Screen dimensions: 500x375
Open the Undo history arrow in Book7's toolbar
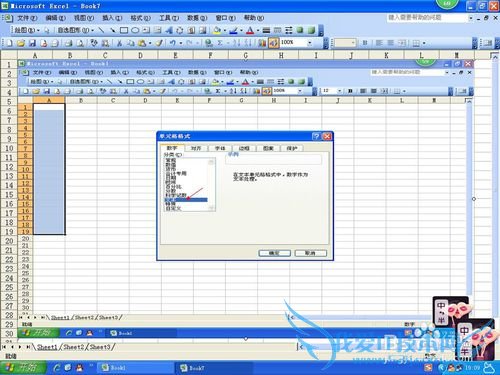click(181, 43)
